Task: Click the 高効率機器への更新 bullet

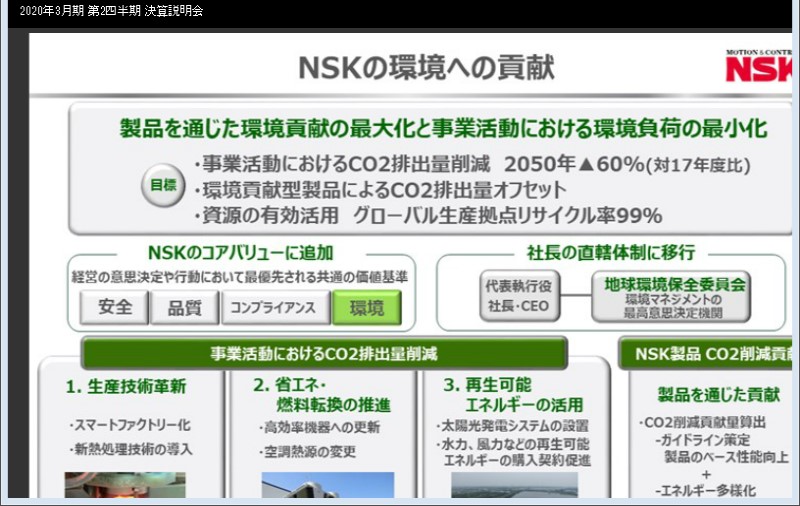Action: pos(319,427)
